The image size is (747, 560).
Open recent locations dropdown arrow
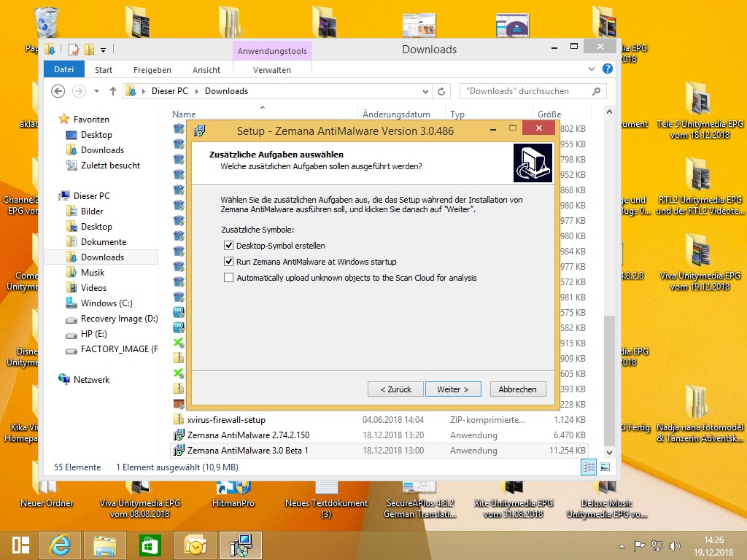click(x=97, y=91)
